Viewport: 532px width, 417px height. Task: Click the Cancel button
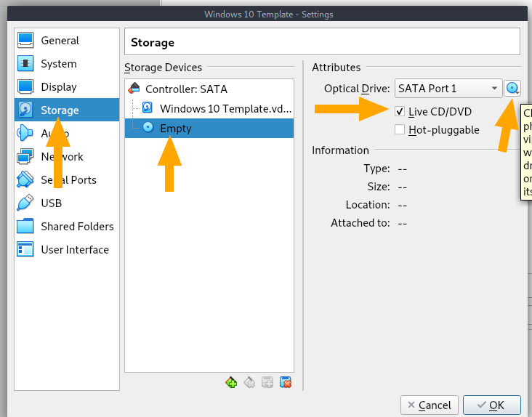(x=430, y=405)
